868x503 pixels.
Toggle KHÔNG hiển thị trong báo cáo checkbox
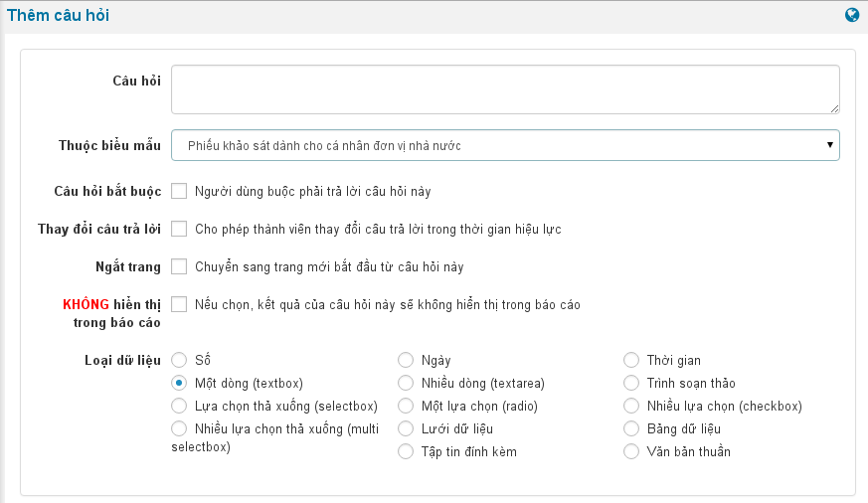179,304
